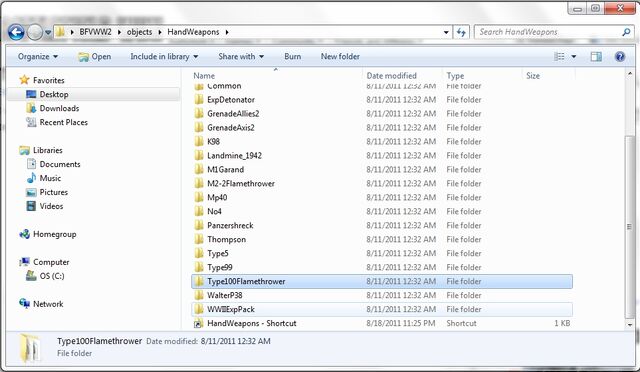640x372 pixels.
Task: Select HandWeapons - Shortcut file icon
Action: tap(199, 323)
